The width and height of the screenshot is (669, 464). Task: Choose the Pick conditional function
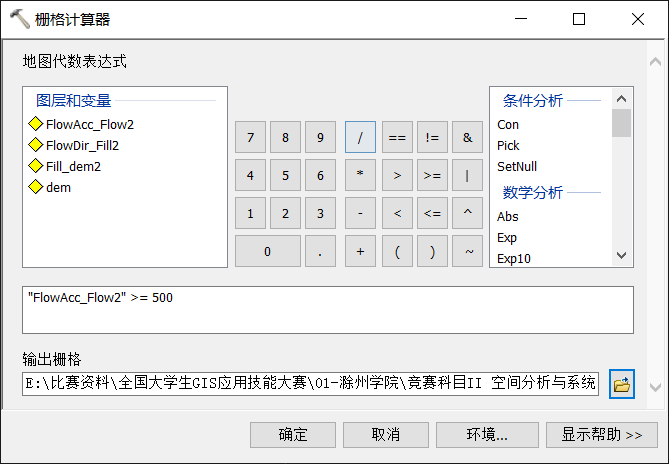pos(508,145)
